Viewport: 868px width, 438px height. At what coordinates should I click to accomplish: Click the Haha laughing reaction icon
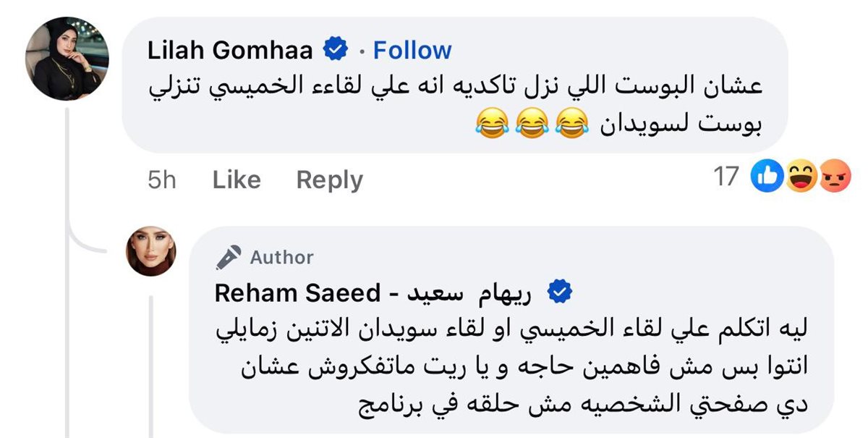pos(801,177)
